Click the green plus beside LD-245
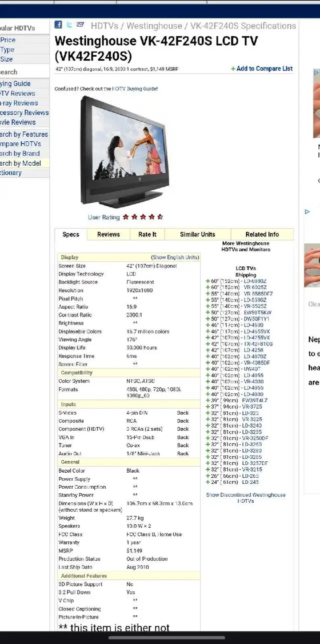 pos(208,482)
